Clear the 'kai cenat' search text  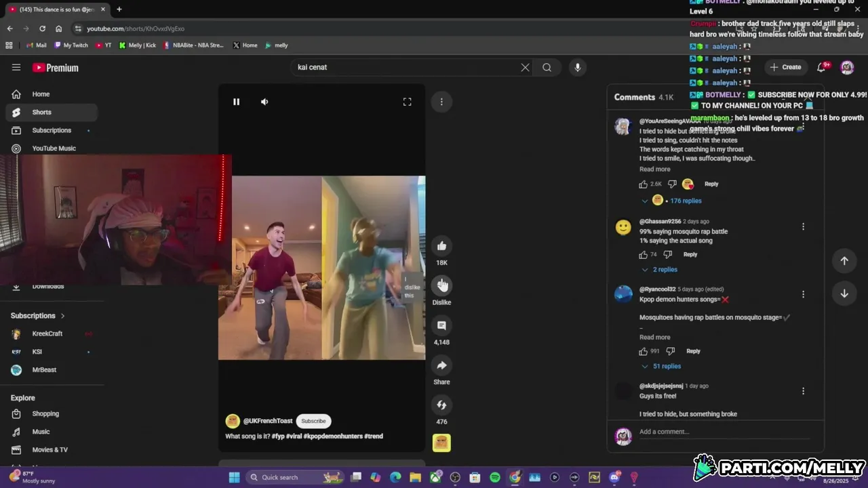pyautogui.click(x=525, y=67)
